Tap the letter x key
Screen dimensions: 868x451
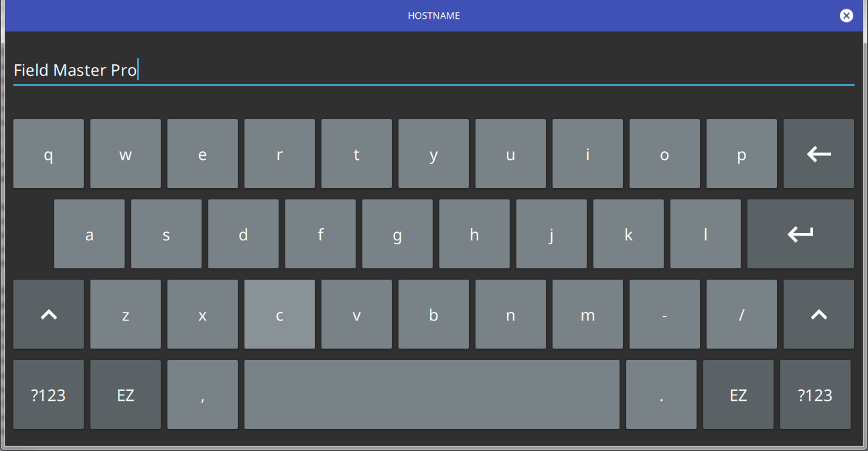point(202,314)
